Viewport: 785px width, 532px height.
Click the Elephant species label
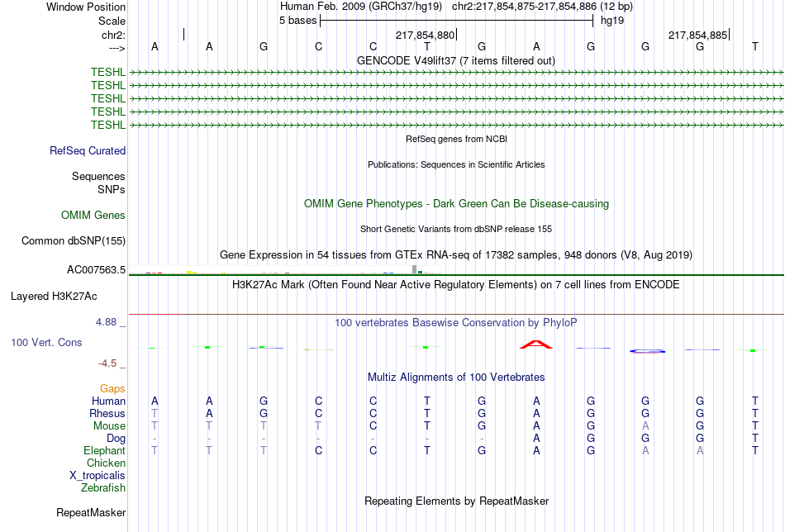tap(105, 450)
